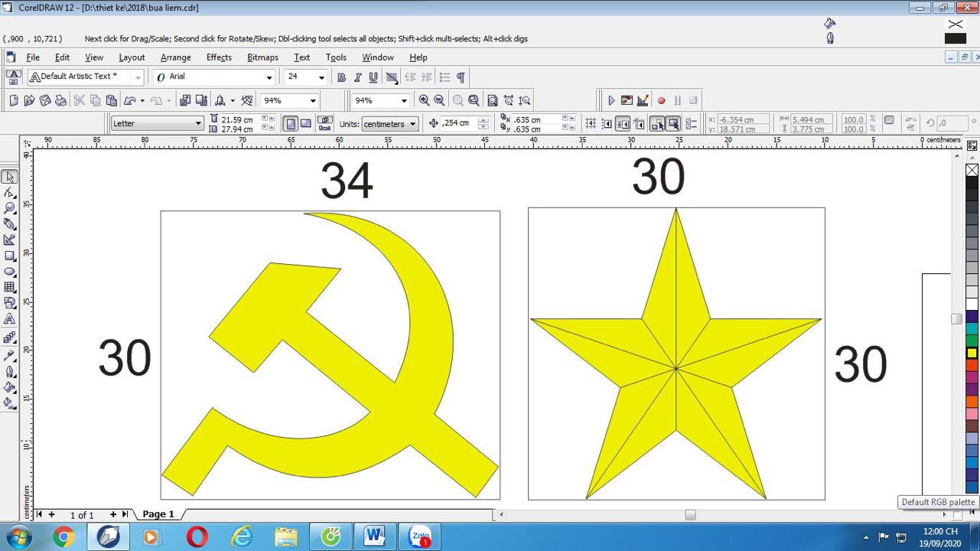This screenshot has width=980, height=551.
Task: Toggle Bold text formatting
Action: tap(341, 77)
